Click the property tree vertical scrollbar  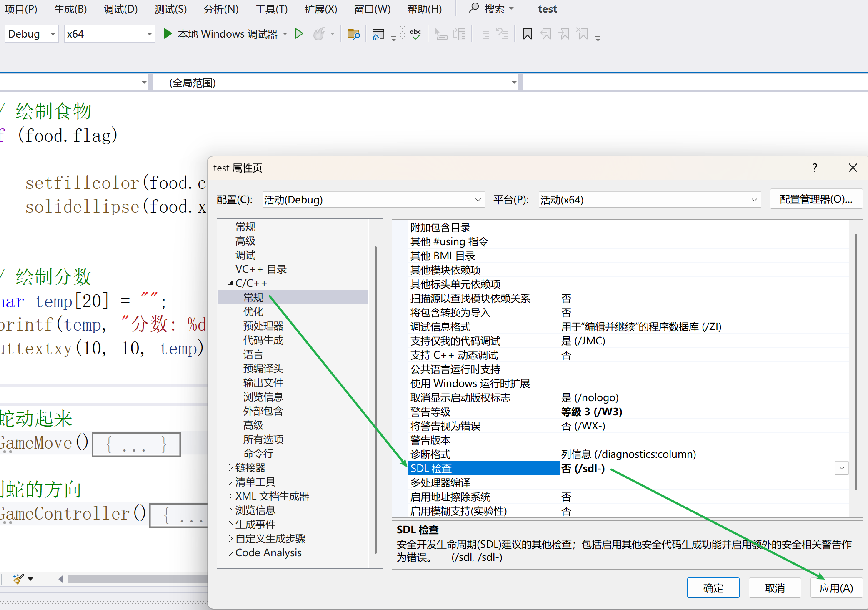point(376,399)
